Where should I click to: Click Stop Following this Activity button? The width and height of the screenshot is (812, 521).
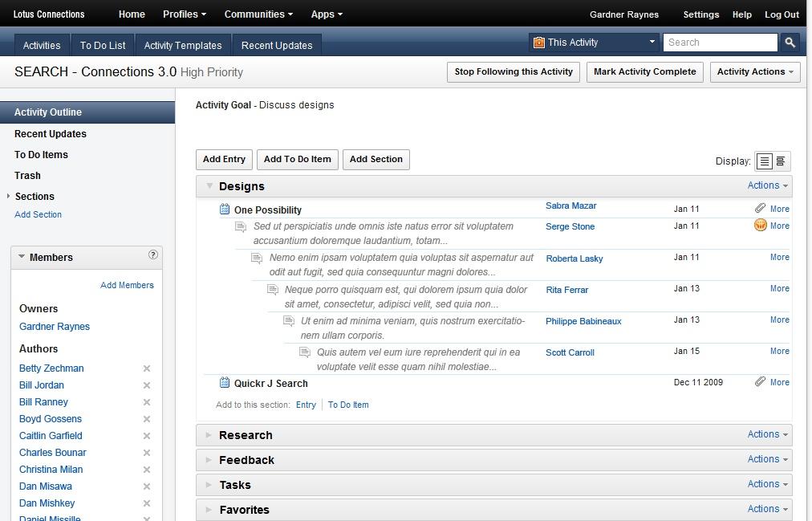[x=514, y=72]
